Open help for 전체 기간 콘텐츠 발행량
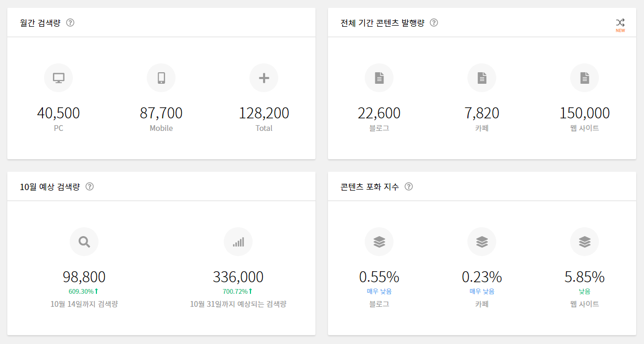Screen dimensions: 644x344 click(x=434, y=23)
